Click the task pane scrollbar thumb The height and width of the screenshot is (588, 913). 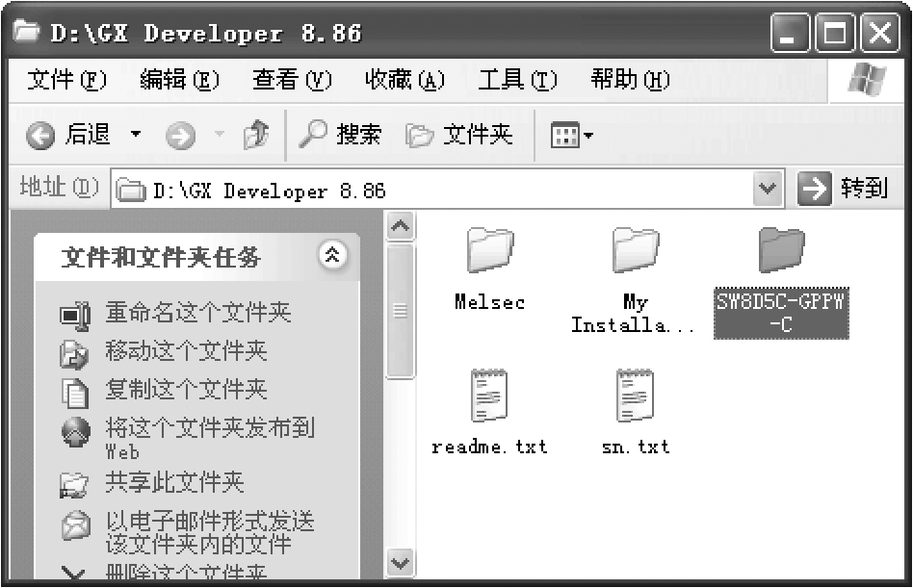pos(400,311)
